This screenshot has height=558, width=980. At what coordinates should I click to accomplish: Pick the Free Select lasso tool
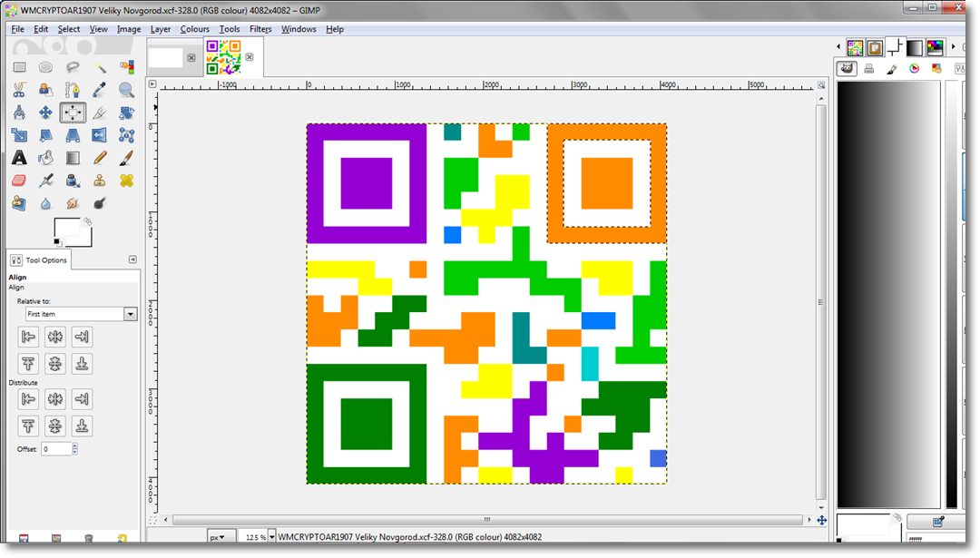pos(73,67)
